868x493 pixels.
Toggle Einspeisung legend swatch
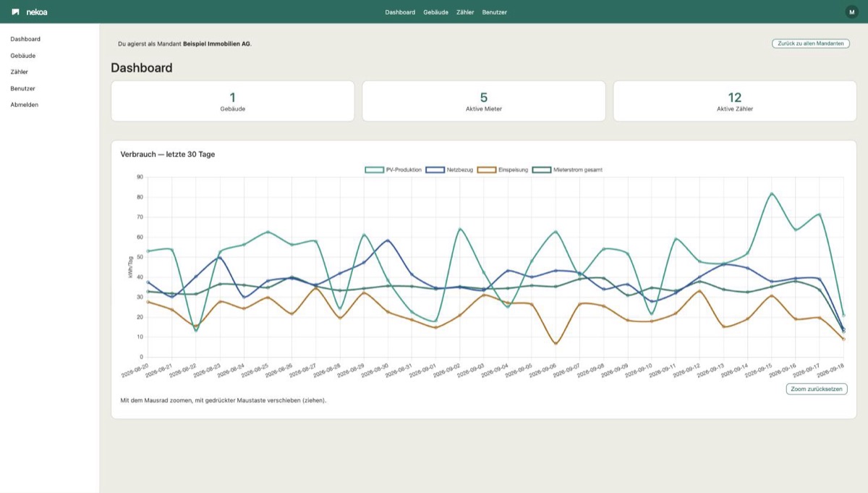488,169
